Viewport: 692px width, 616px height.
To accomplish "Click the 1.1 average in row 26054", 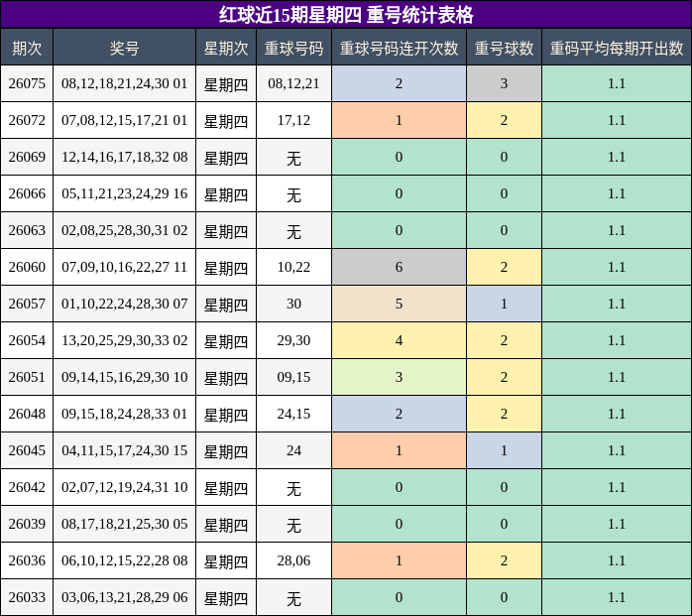I will coord(617,340).
